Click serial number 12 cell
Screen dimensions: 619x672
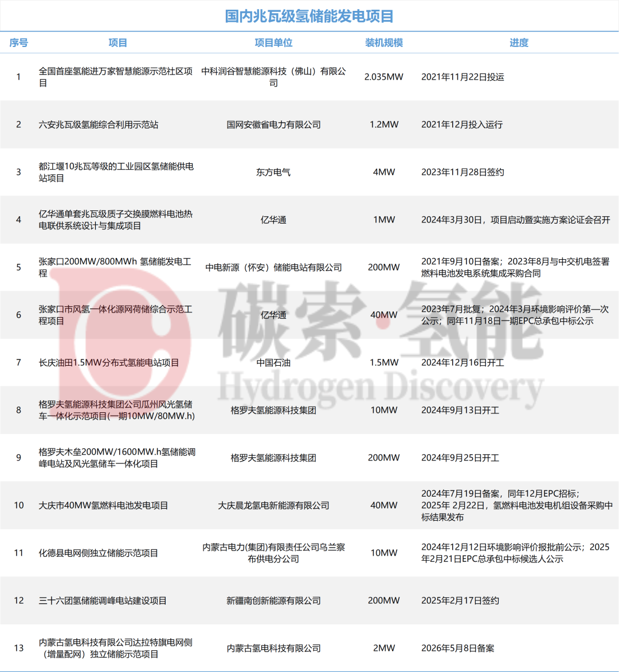click(x=18, y=600)
